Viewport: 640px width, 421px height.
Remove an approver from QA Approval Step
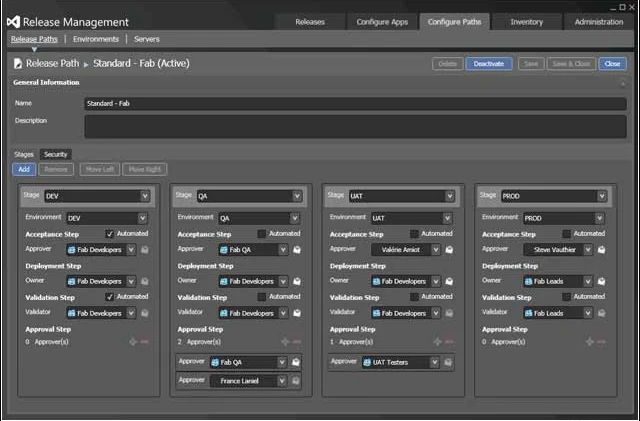(297, 342)
